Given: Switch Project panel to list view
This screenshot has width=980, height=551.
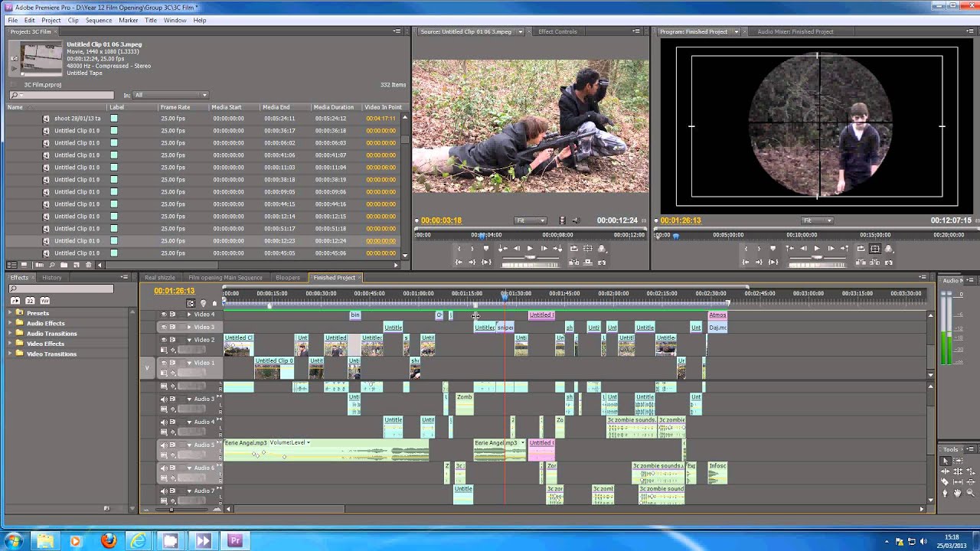Looking at the screenshot, I should click(11, 265).
